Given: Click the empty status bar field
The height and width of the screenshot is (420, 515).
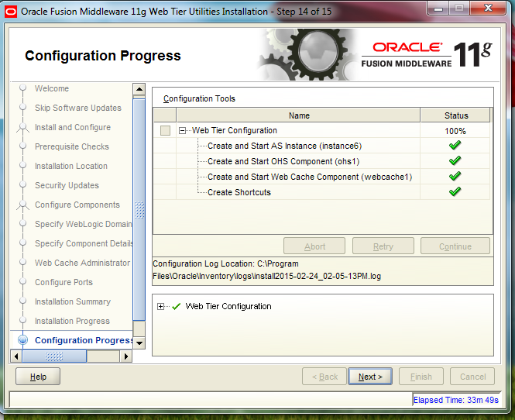Looking at the screenshot, I should click(x=211, y=399).
